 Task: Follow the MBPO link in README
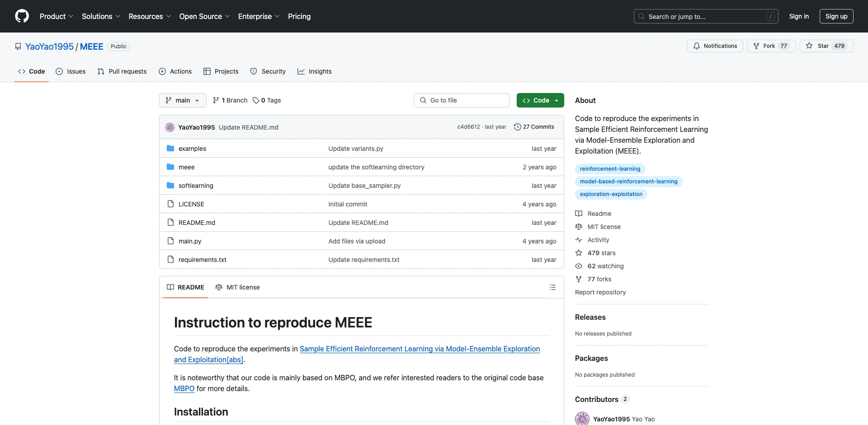184,388
